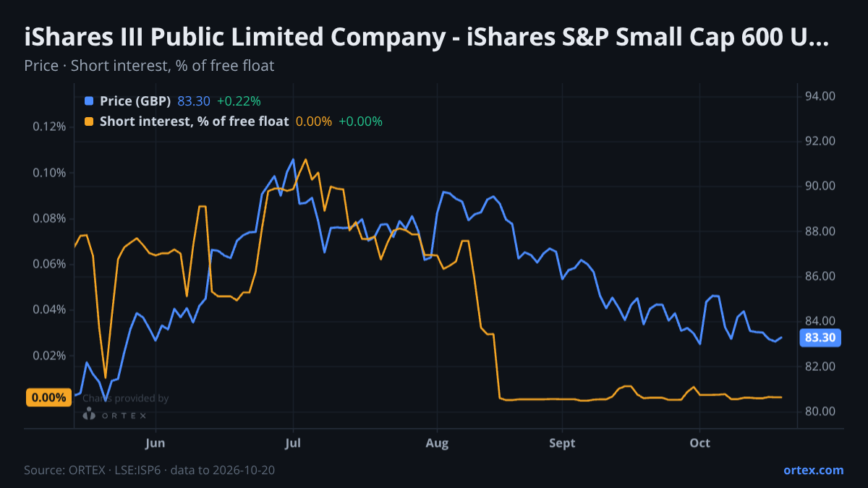Click the 80.00 right axis label
The image size is (868, 488).
pos(820,411)
